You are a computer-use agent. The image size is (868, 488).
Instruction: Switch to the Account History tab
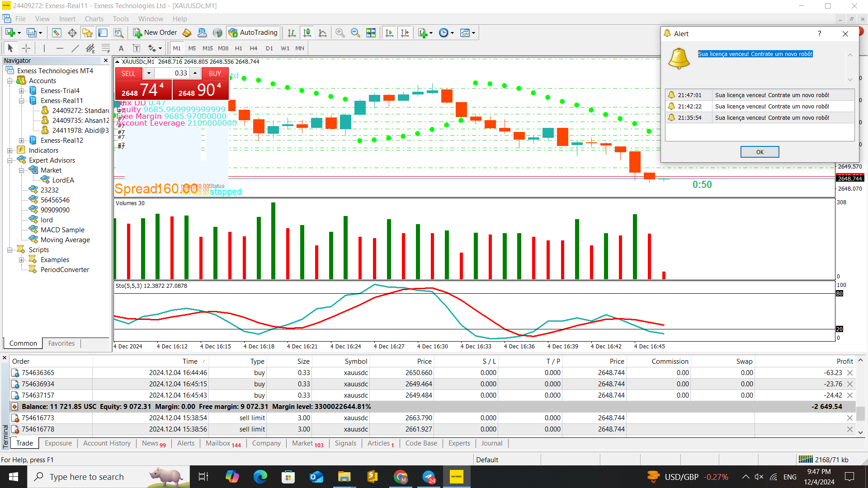107,443
